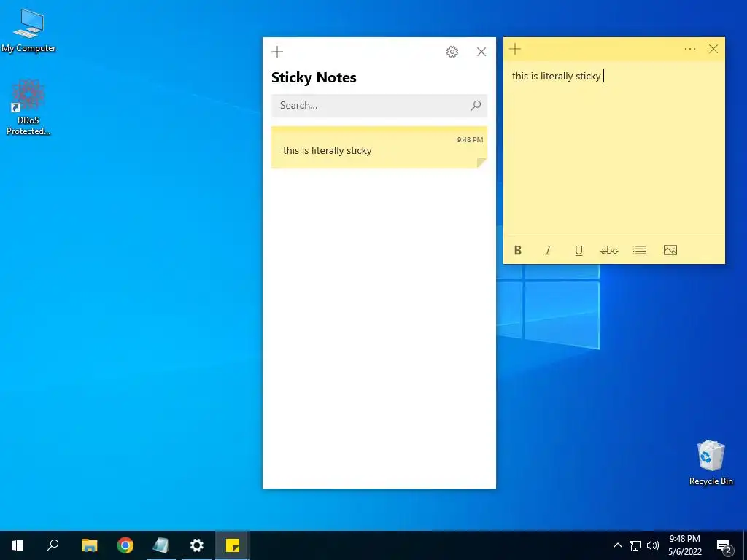Select the DDoS Protected desktop shortcut
The height and width of the screenshot is (560, 747).
tap(28, 108)
